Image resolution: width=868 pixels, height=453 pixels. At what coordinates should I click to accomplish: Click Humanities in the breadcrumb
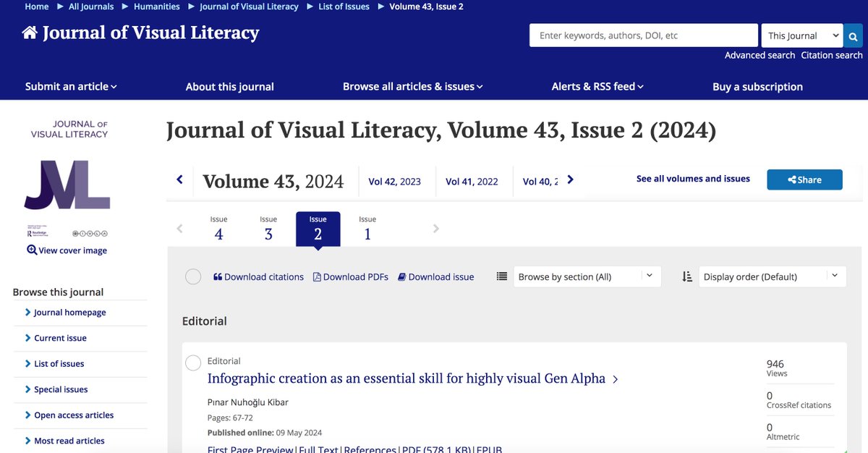point(157,7)
